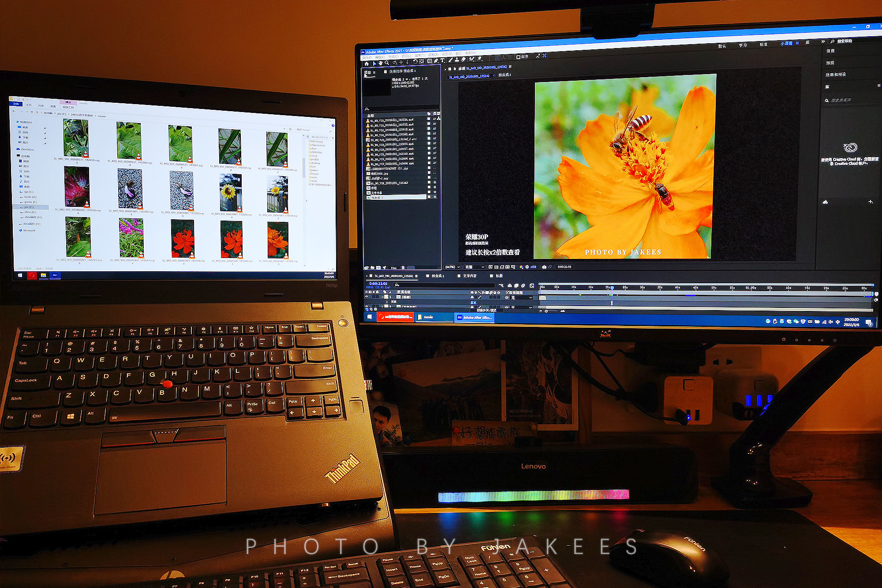Viewport: 882px width, 588px height.
Task: Click workspace overflow chevron in After Effects
Action: click(823, 41)
